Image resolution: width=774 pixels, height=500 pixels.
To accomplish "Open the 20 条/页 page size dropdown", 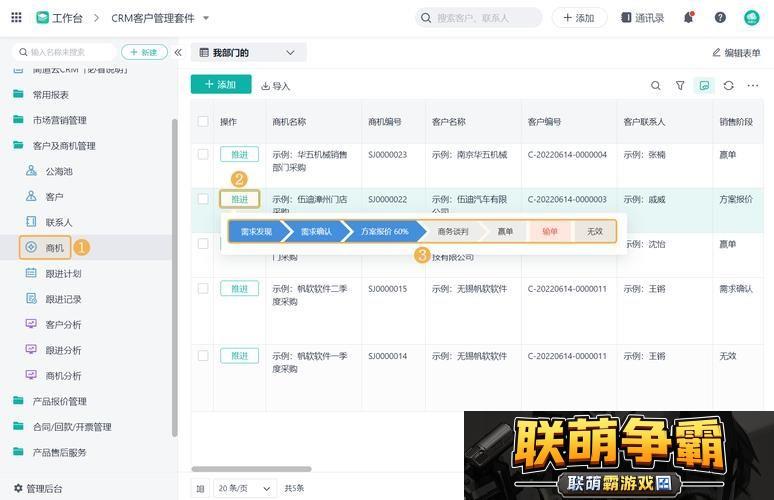I will click(x=245, y=488).
